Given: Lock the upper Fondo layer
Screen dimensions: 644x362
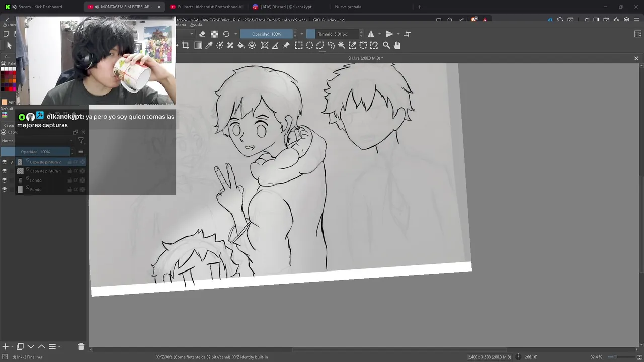Looking at the screenshot, I should tap(69, 180).
